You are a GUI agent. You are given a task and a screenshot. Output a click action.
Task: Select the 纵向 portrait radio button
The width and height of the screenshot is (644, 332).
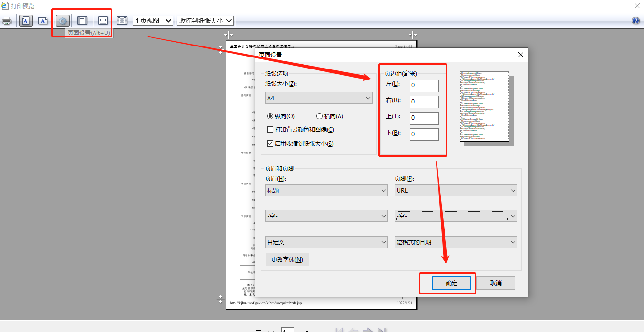tap(270, 116)
